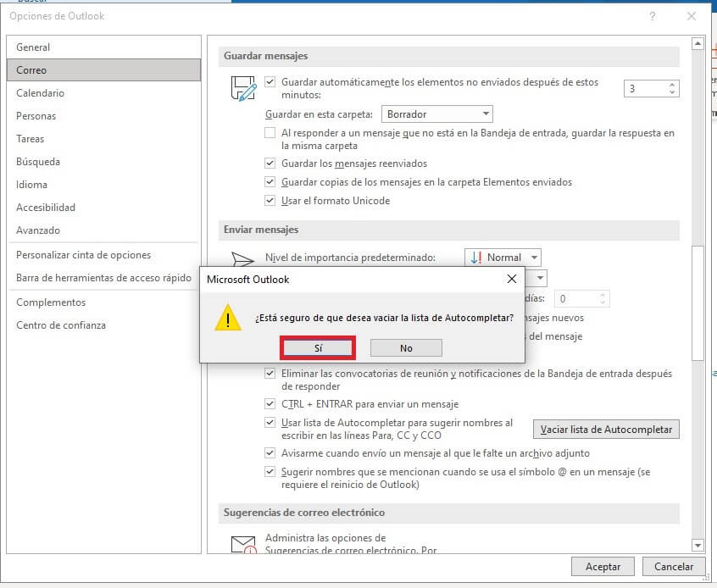717x588 pixels.
Task: Click the Guardar mensajes save-draft icon
Action: pyautogui.click(x=243, y=88)
